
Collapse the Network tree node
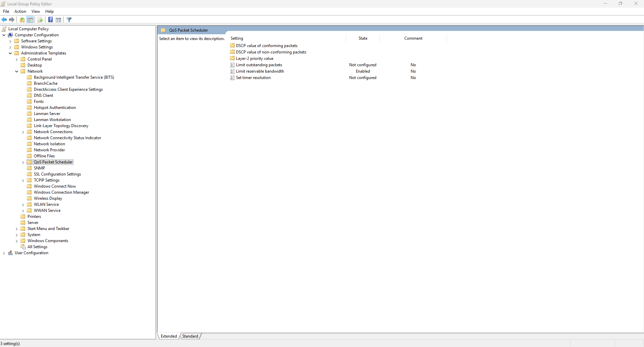tap(17, 71)
